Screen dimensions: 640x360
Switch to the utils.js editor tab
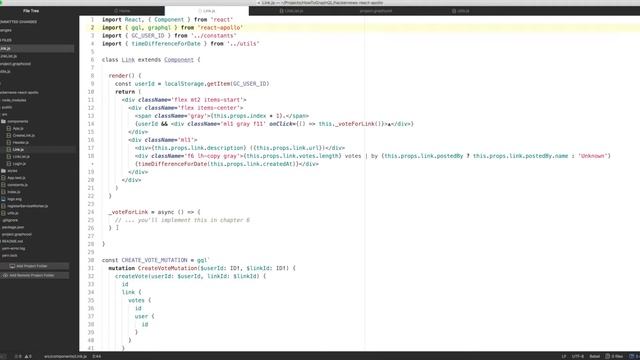460,11
